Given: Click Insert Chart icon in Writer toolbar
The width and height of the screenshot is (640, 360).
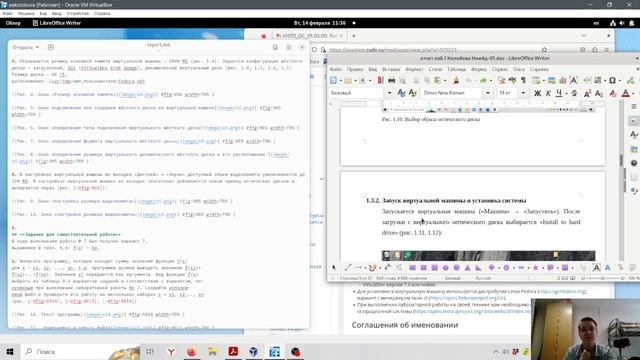Looking at the screenshot, I should coord(562,80).
